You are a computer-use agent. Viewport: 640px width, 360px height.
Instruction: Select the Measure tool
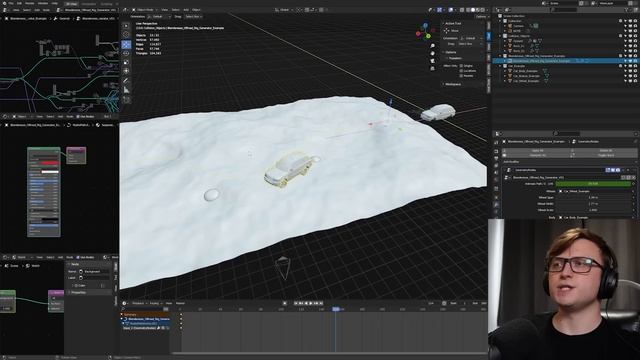(x=126, y=90)
